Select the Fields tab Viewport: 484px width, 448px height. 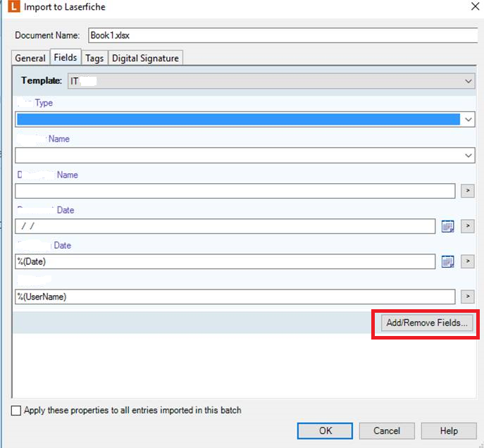(66, 57)
